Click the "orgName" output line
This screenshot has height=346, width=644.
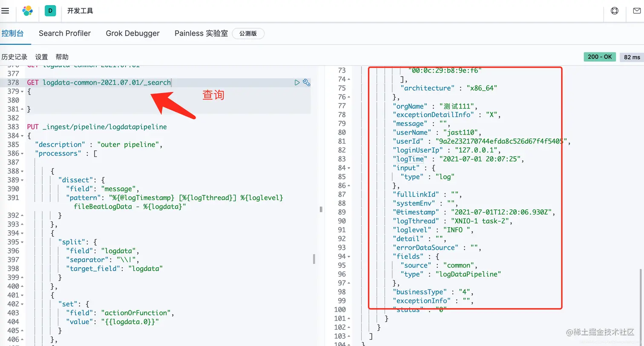(435, 106)
